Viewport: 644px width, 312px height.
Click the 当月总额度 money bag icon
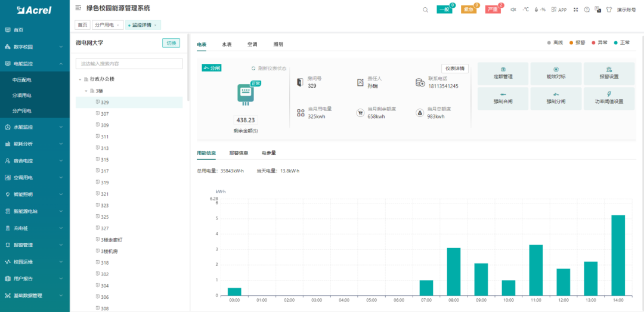(420, 113)
